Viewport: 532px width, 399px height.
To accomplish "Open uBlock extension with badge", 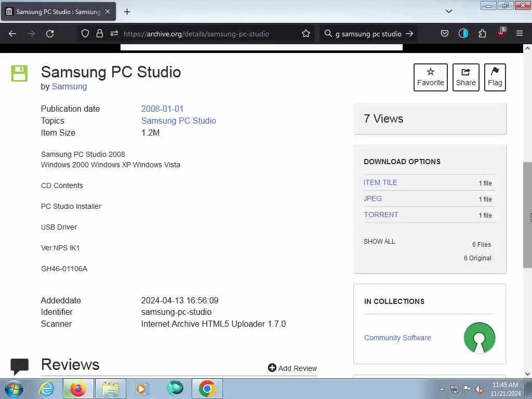I will 501,33.
